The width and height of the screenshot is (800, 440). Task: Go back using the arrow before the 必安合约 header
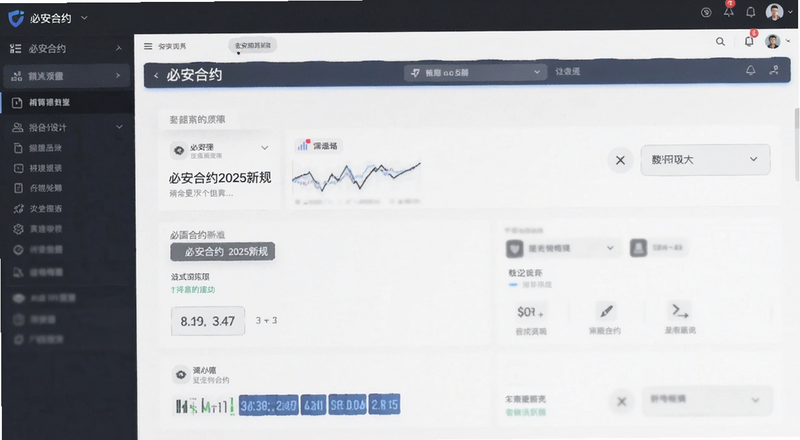point(156,76)
